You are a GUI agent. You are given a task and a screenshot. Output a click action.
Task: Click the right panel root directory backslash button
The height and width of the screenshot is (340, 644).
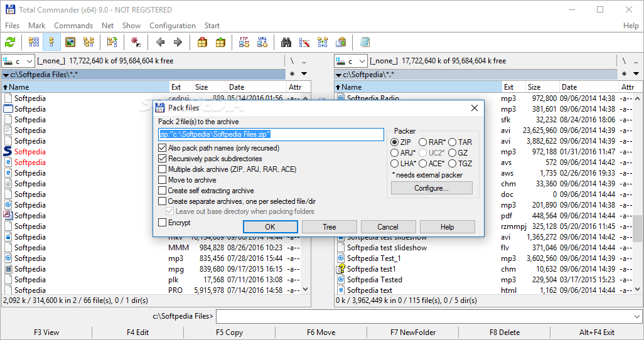click(x=625, y=61)
